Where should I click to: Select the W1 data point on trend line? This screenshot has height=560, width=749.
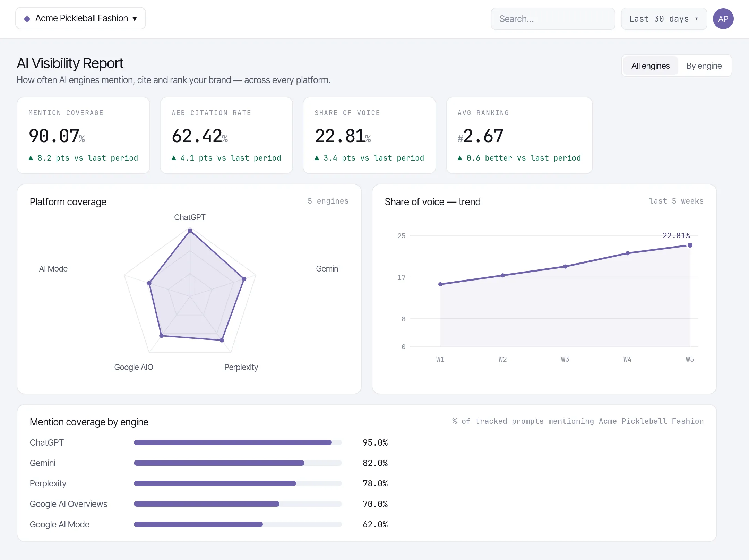click(440, 284)
